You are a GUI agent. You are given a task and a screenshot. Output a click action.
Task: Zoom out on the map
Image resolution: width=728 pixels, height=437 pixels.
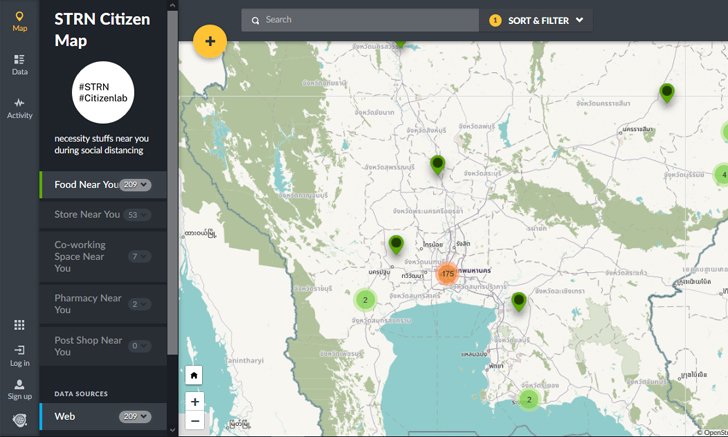click(x=195, y=421)
